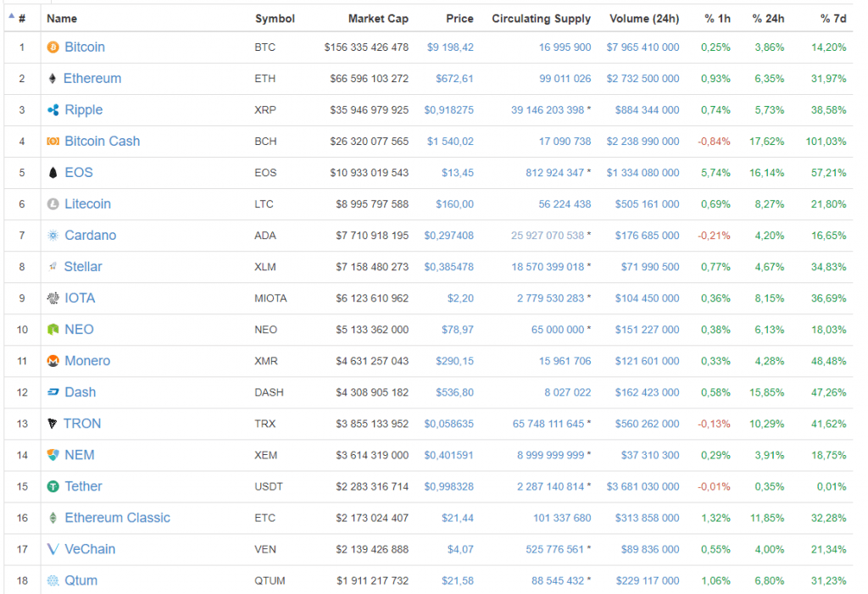Open the Cardano coin page link
Screen dimensions: 868x594
[90, 236]
